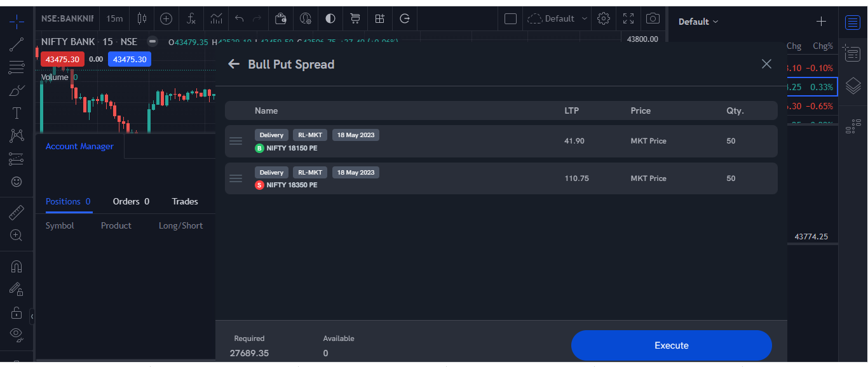
Task: Click the 18 May 2023 tag on 18150 PE
Action: pyautogui.click(x=356, y=135)
